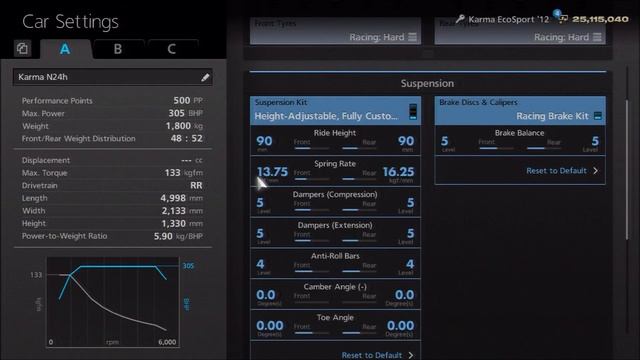
Task: Select the Power-to-Weight Ratio 5.90 row
Action: pyautogui.click(x=112, y=236)
